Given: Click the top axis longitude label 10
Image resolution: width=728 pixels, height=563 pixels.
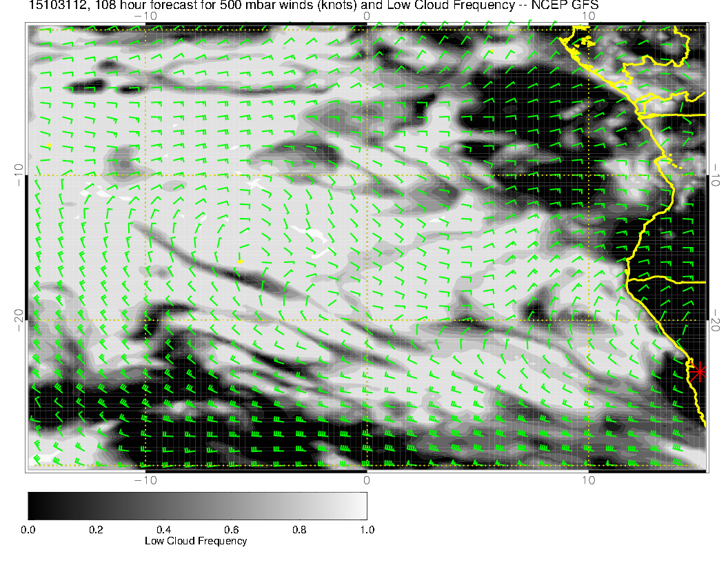Looking at the screenshot, I should click(x=588, y=16).
